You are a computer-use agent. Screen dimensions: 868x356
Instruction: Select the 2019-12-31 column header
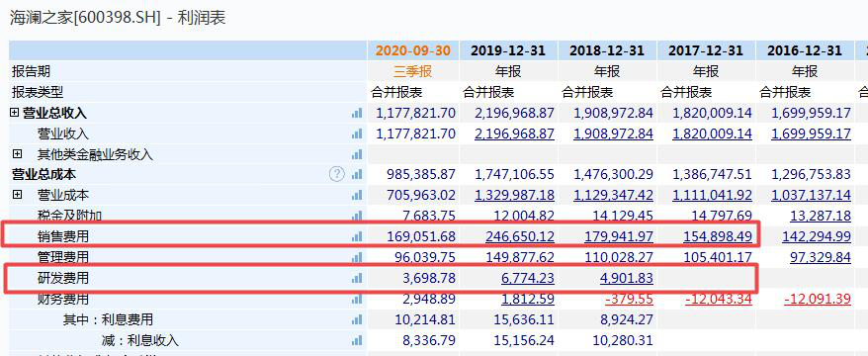[x=508, y=51]
